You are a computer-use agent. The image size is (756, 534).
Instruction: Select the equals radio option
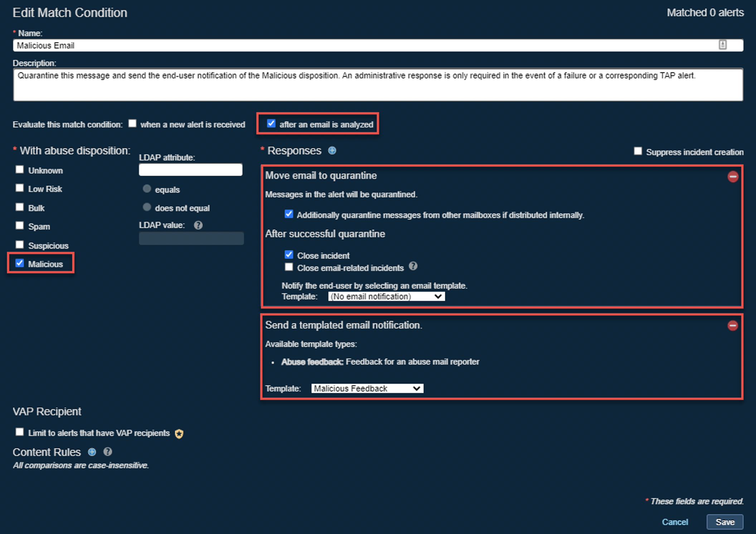coord(147,189)
